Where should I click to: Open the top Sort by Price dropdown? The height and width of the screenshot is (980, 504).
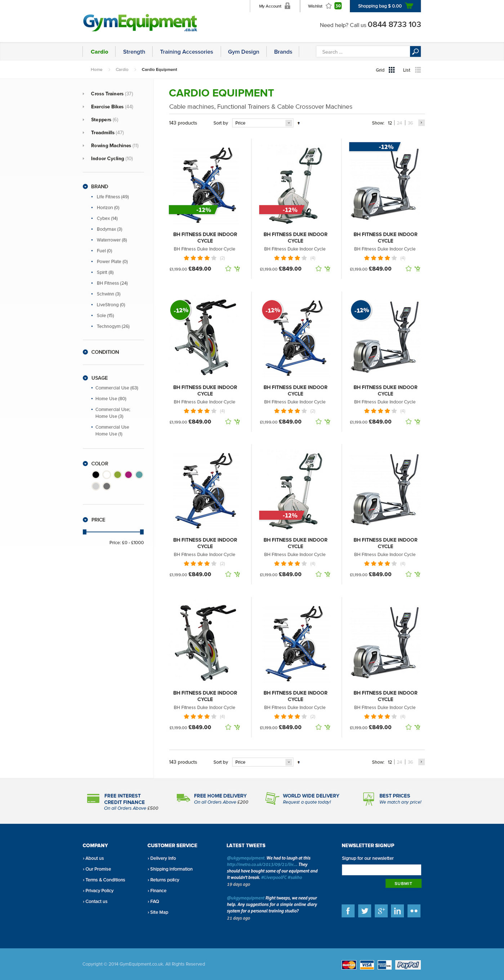263,123
